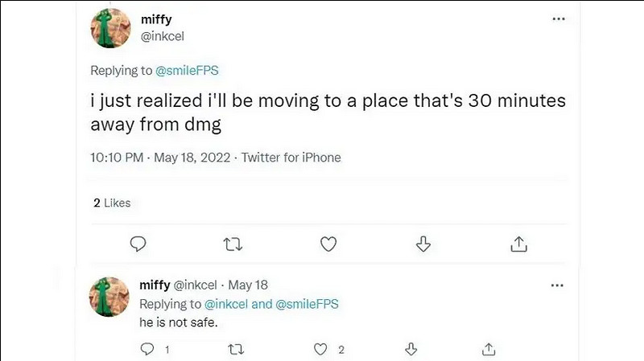This screenshot has width=644, height=361.
Task: Retweet the main tweet about dmg
Action: [x=233, y=244]
